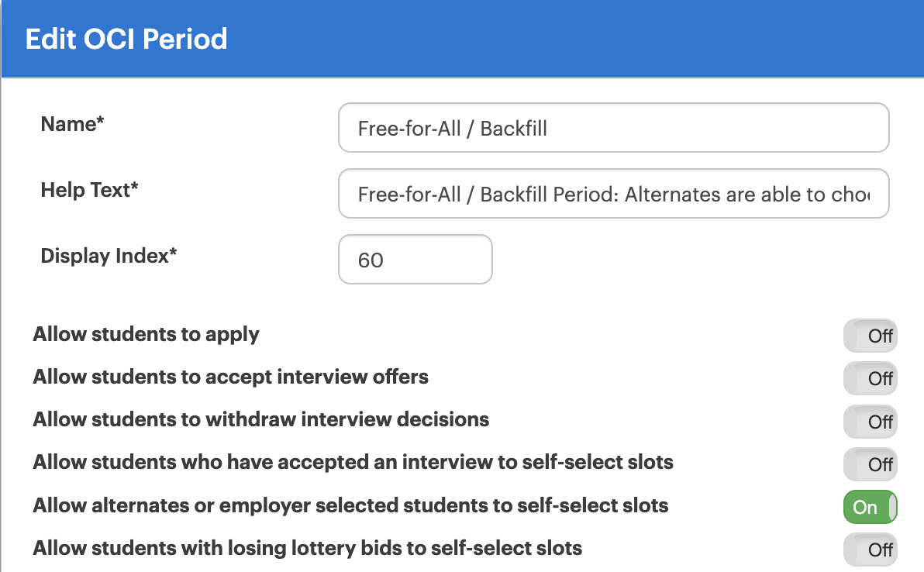
Task: Switch on accepted-interview self-select slots toggle
Action: [870, 464]
